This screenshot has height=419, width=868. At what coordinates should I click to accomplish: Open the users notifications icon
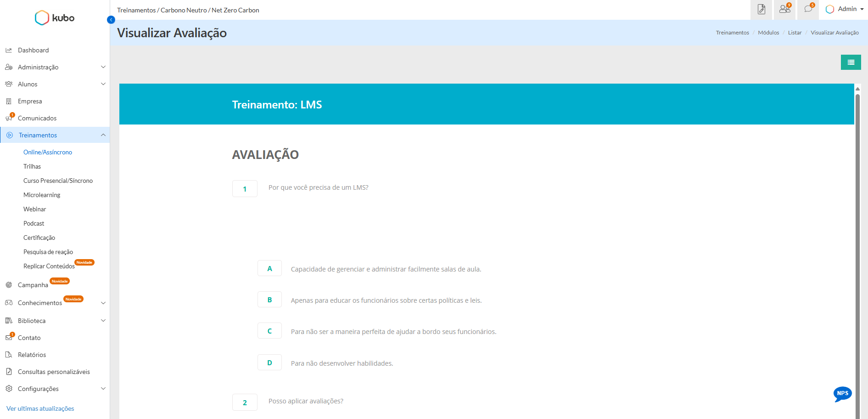pyautogui.click(x=784, y=10)
